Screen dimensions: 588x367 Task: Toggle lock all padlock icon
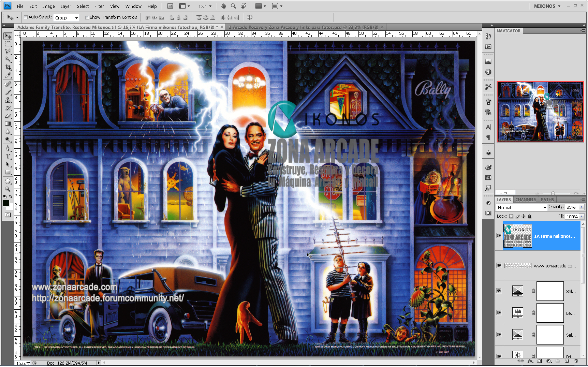pyautogui.click(x=530, y=216)
